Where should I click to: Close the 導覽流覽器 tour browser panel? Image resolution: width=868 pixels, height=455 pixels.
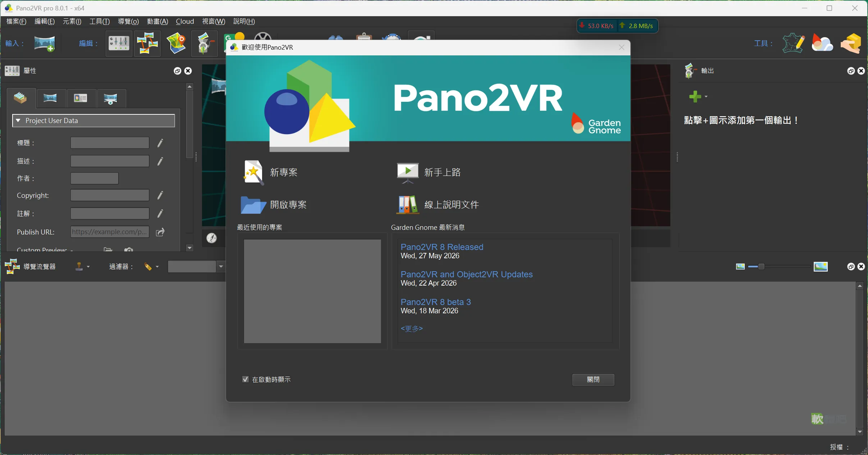tap(861, 267)
